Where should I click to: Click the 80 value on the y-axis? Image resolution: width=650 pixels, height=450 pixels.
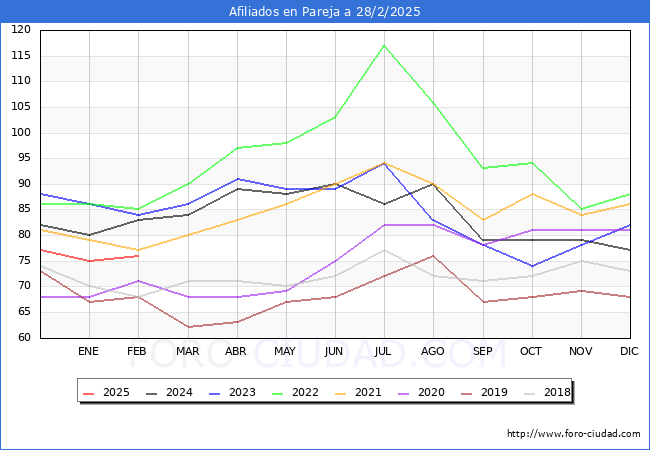pos(24,235)
